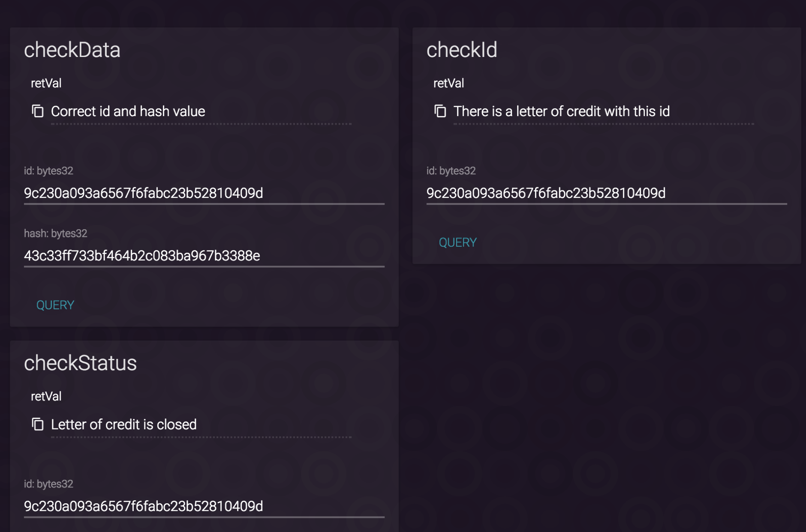Click the checkStatus card heading
The width and height of the screenshot is (806, 532).
(80, 363)
